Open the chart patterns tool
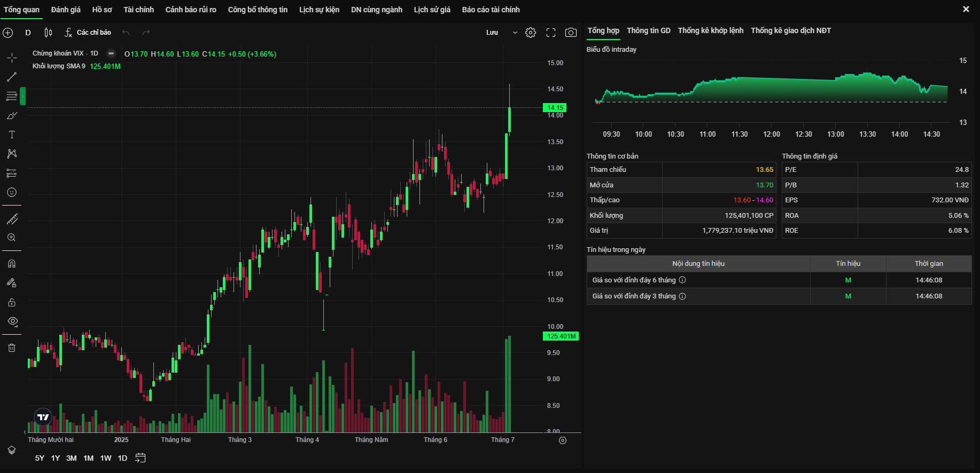The image size is (980, 473). point(12,154)
